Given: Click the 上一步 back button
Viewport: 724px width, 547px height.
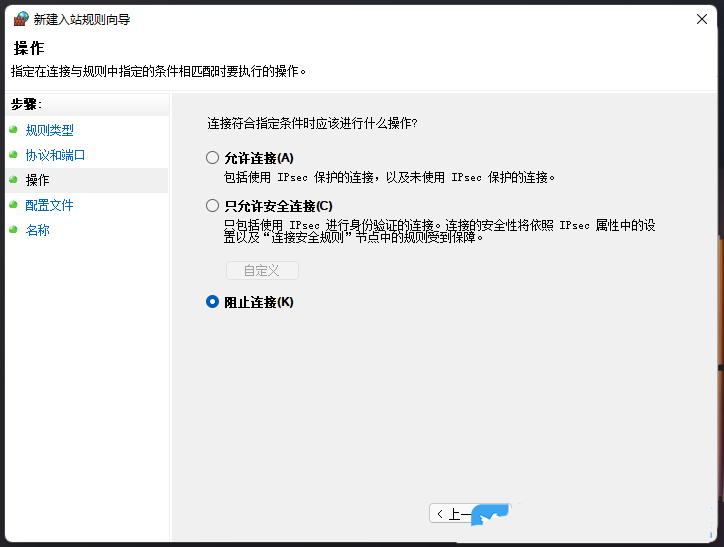Looking at the screenshot, I should [x=470, y=513].
